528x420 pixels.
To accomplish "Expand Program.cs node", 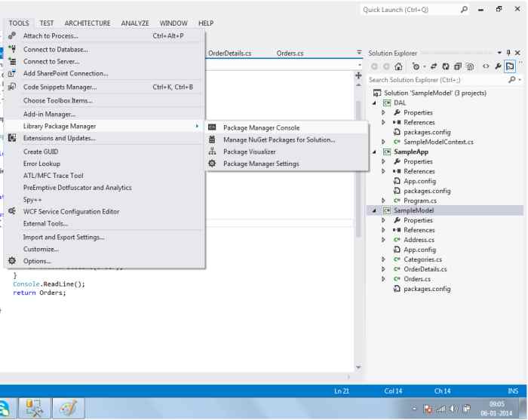I will click(x=383, y=201).
